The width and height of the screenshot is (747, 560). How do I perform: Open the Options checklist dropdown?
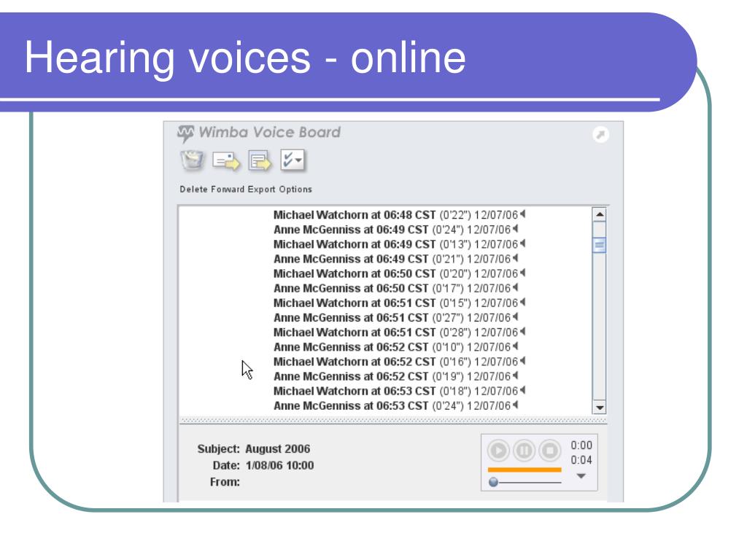coord(292,160)
